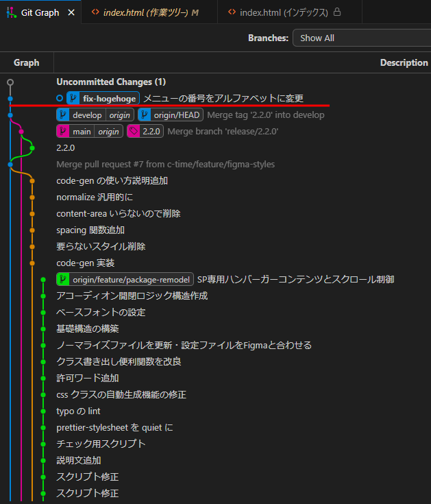Viewport: 431px width, 504px height.
Task: Click the 'チェック用スクリプト' commit row
Action: [101, 444]
